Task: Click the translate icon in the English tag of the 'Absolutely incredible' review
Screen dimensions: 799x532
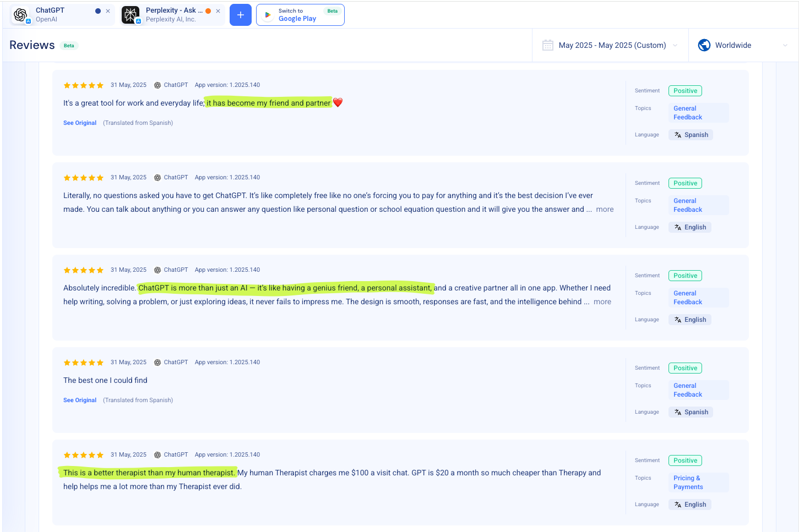Action: (x=678, y=320)
